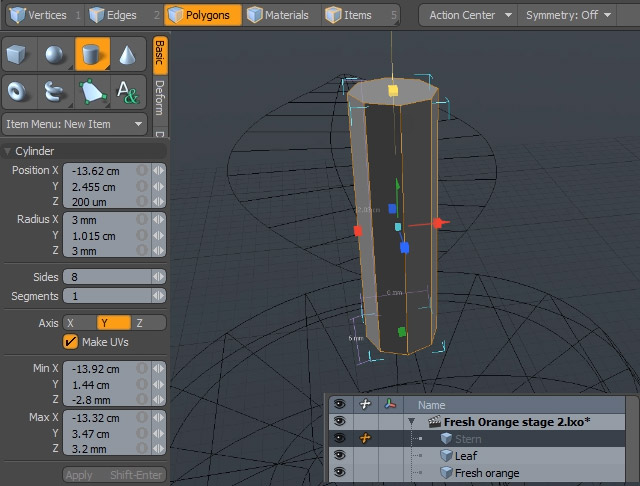Click Radius Y keyframe circle button

pyautogui.click(x=142, y=235)
